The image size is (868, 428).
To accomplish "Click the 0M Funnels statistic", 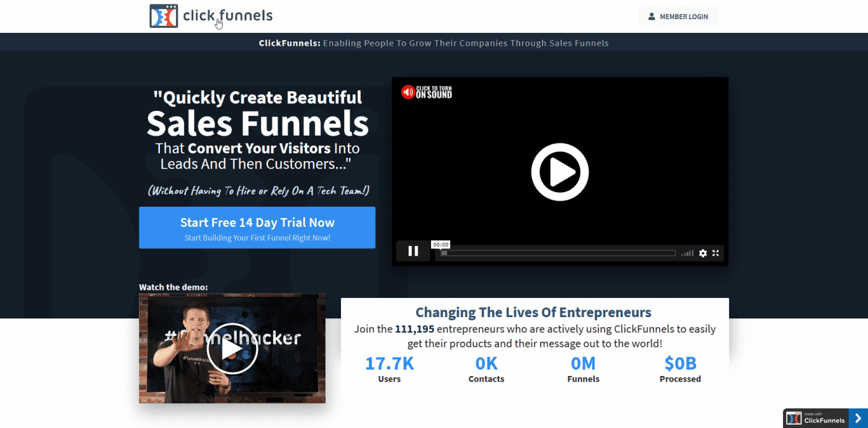I will click(x=583, y=369).
